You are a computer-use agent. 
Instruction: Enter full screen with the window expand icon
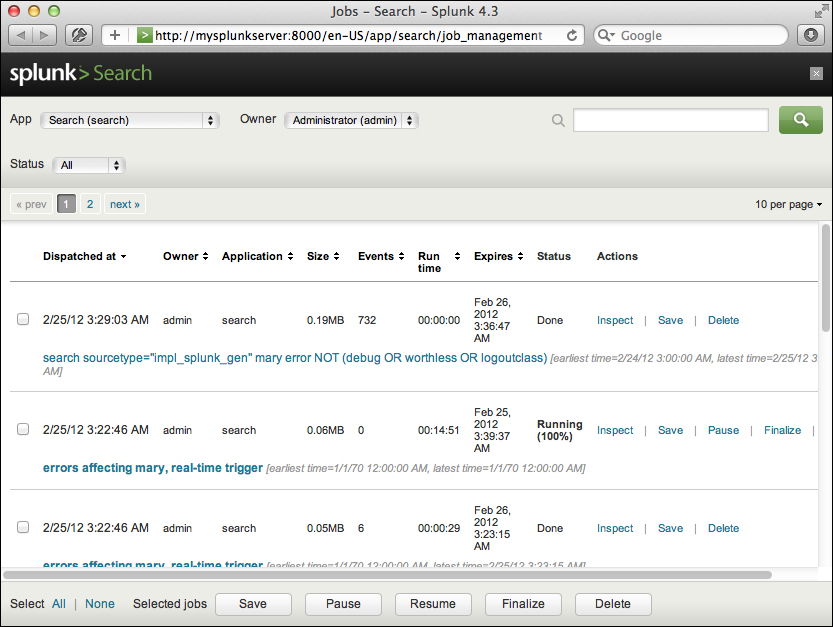pyautogui.click(x=820, y=11)
